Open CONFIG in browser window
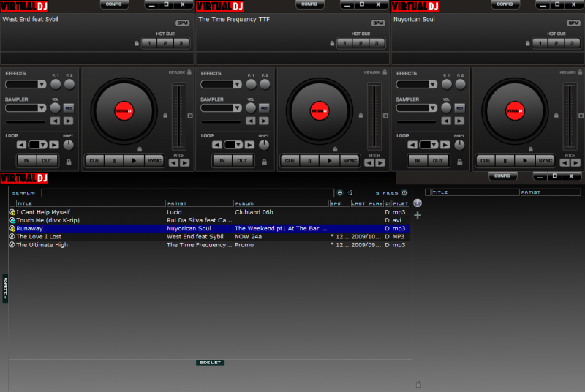 (x=502, y=176)
